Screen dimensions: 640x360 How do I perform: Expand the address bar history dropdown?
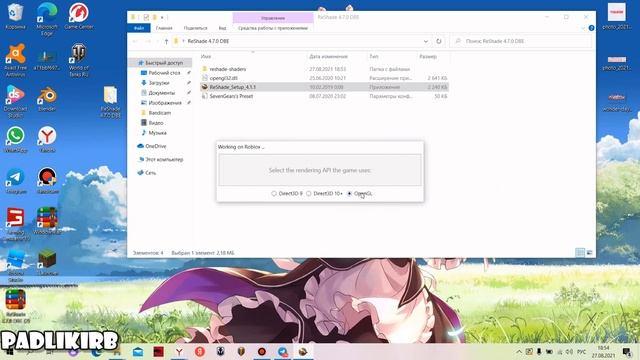click(x=426, y=41)
